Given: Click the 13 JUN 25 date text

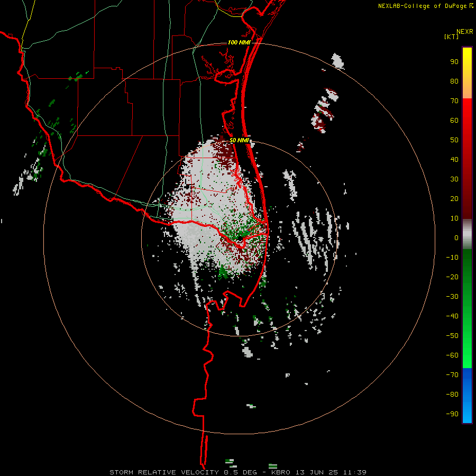Looking at the screenshot, I should point(317,472).
